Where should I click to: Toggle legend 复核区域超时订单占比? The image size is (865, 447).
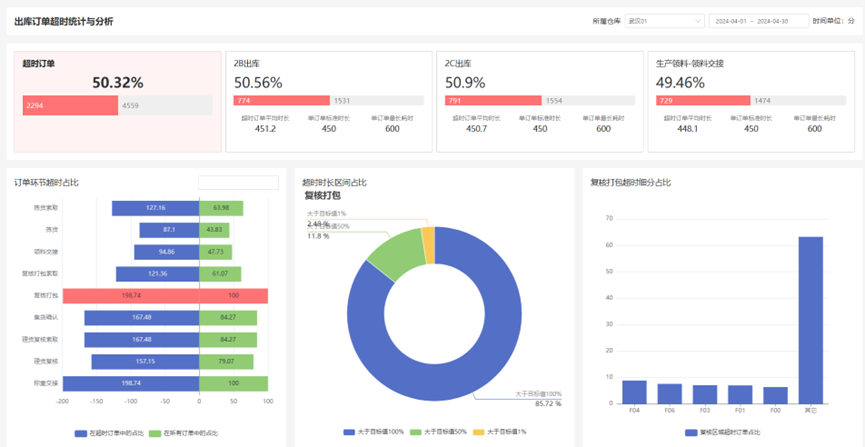[x=718, y=433]
